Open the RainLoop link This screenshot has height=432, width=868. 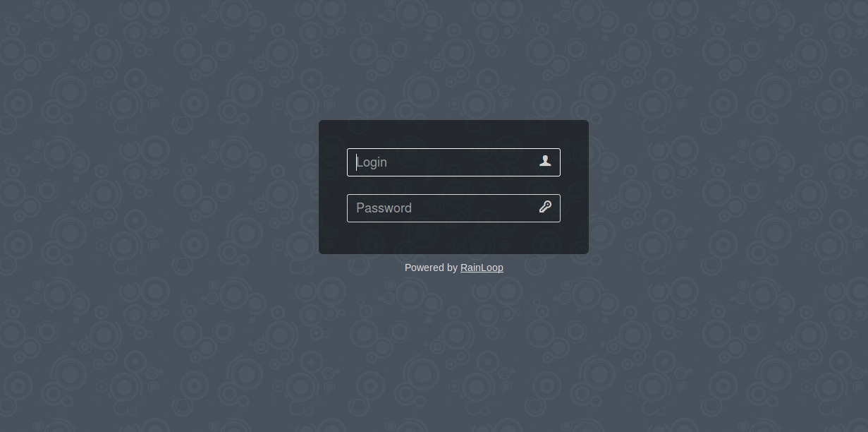click(x=482, y=268)
